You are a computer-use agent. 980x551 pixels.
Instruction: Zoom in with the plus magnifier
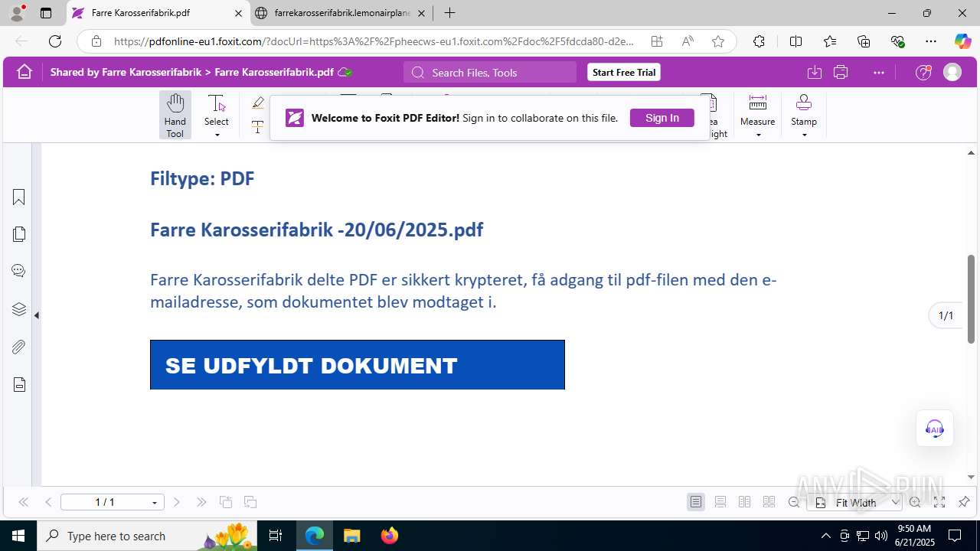coord(915,502)
